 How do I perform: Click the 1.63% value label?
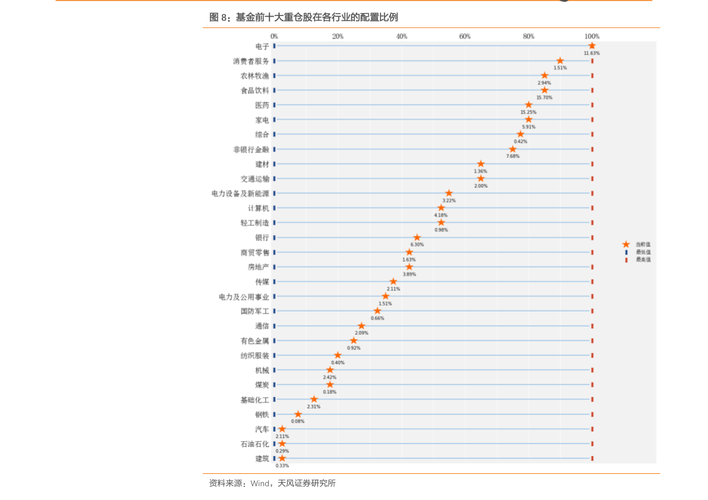(409, 260)
